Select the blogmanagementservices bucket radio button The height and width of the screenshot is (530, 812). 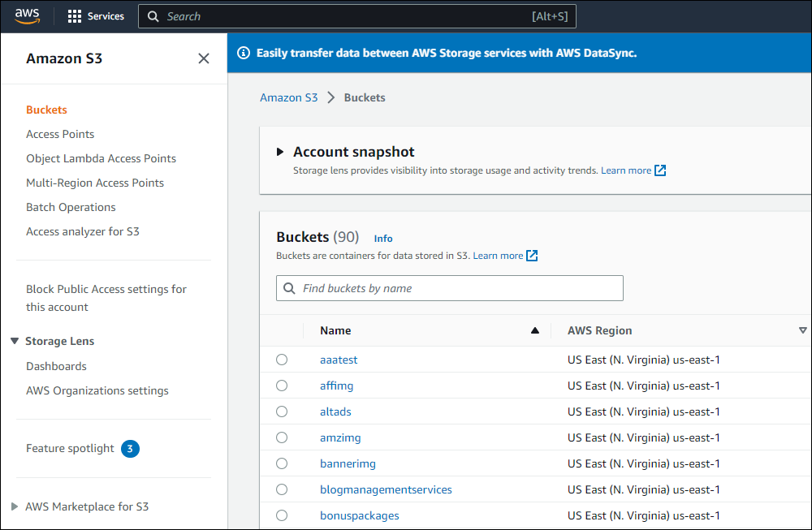(282, 489)
